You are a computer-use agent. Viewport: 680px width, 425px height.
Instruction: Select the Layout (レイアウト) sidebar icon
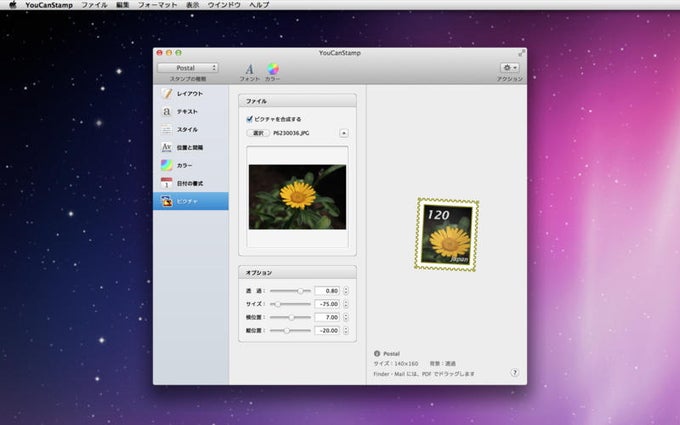167,93
